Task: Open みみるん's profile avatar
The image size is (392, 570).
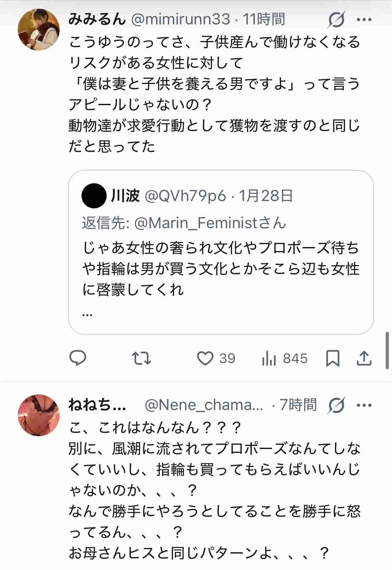Action: [x=38, y=30]
